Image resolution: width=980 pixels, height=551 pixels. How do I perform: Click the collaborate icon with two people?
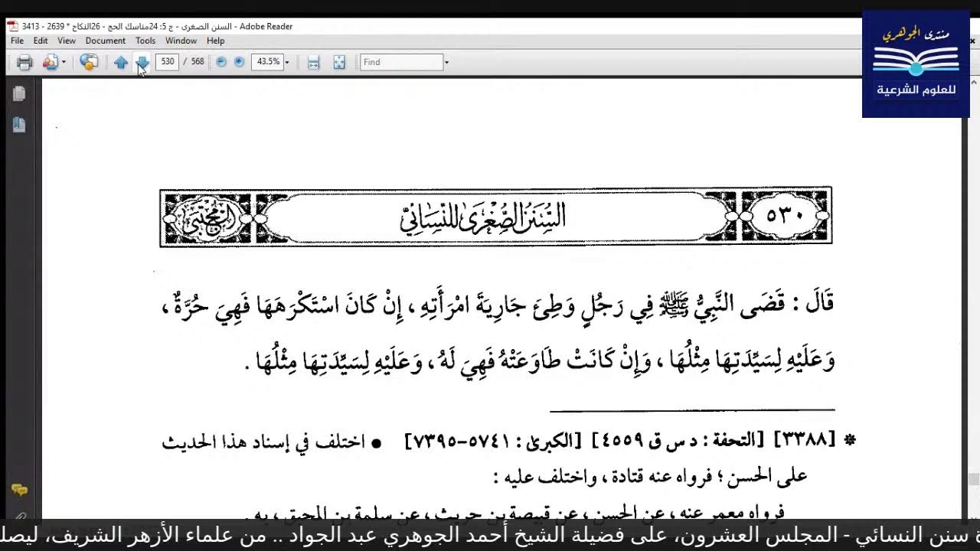click(x=50, y=62)
